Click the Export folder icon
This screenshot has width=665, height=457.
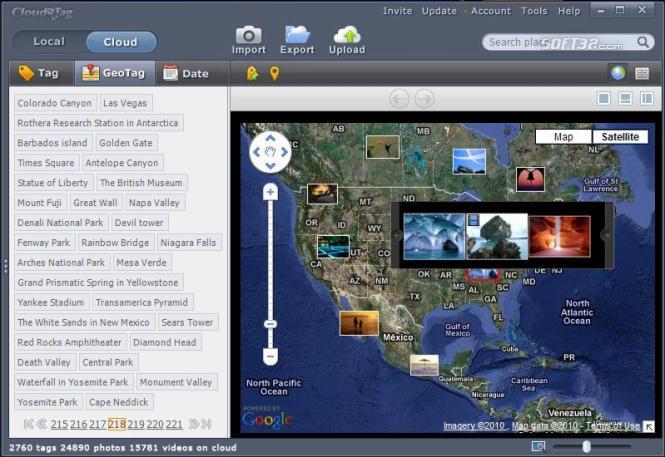297,34
